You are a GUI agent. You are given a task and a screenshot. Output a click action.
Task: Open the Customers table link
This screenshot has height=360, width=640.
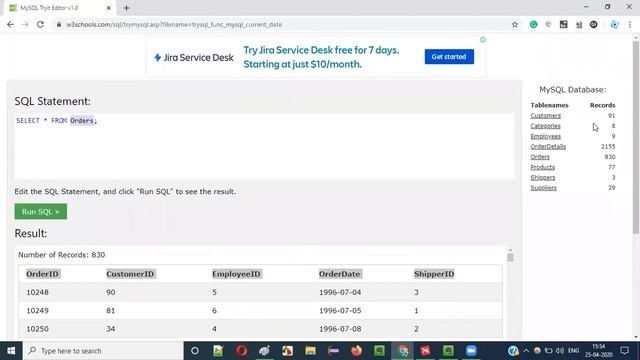(x=545, y=116)
